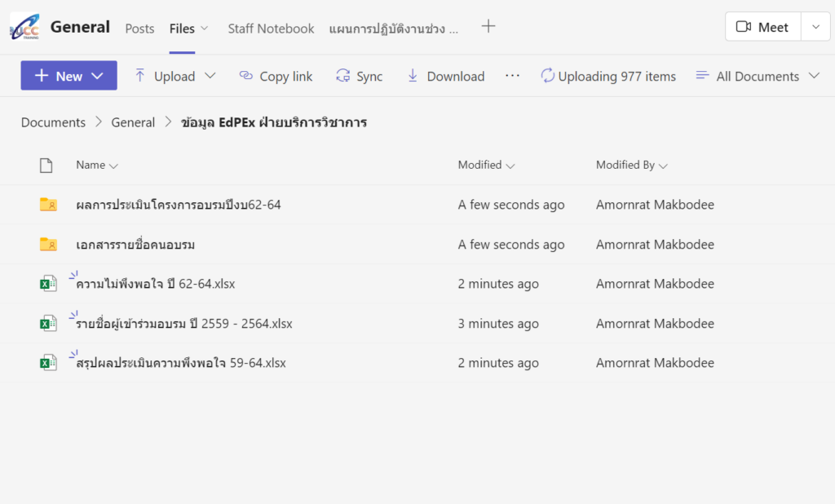Click the Sync library button
The width and height of the screenshot is (835, 504).
(359, 76)
